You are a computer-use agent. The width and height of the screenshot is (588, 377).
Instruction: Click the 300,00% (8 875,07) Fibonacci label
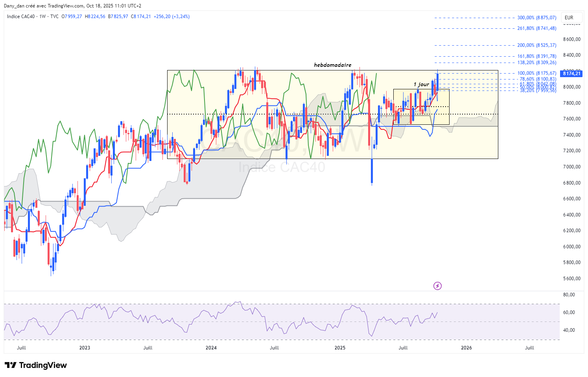pyautogui.click(x=537, y=18)
